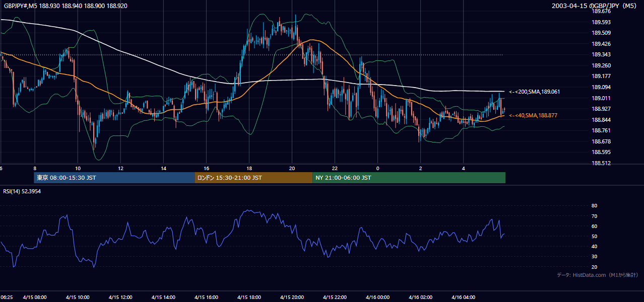Click hour tick 12 under the price chart
Screen dimensions: 644x302
click(x=120, y=168)
